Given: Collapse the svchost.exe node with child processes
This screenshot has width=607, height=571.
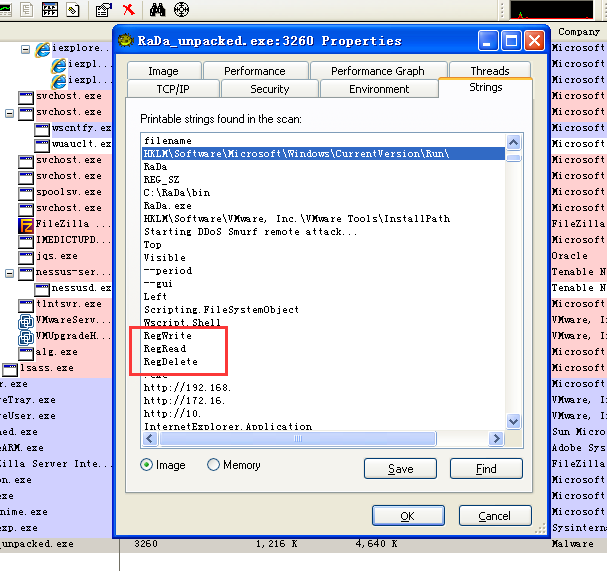Looking at the screenshot, I should (x=10, y=113).
